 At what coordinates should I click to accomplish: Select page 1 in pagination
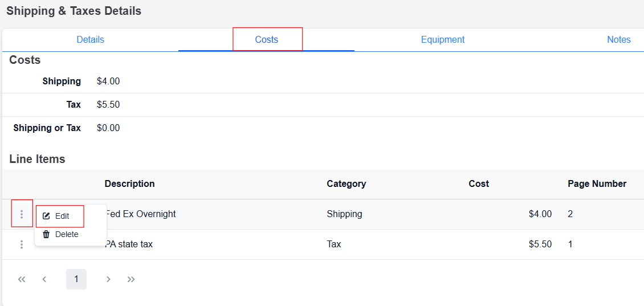click(76, 279)
